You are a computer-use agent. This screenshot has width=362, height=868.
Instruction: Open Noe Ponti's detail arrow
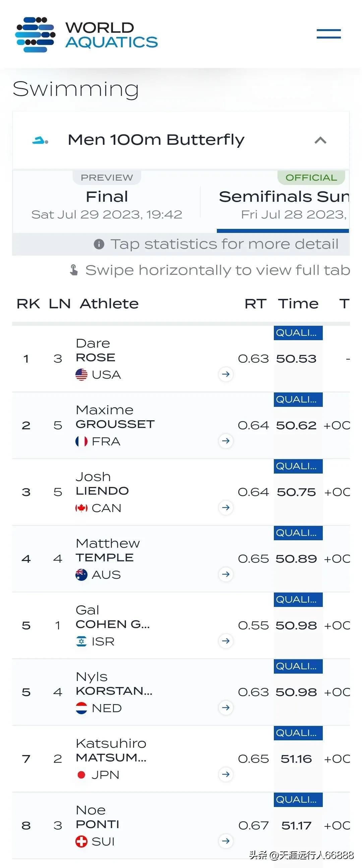(x=226, y=841)
